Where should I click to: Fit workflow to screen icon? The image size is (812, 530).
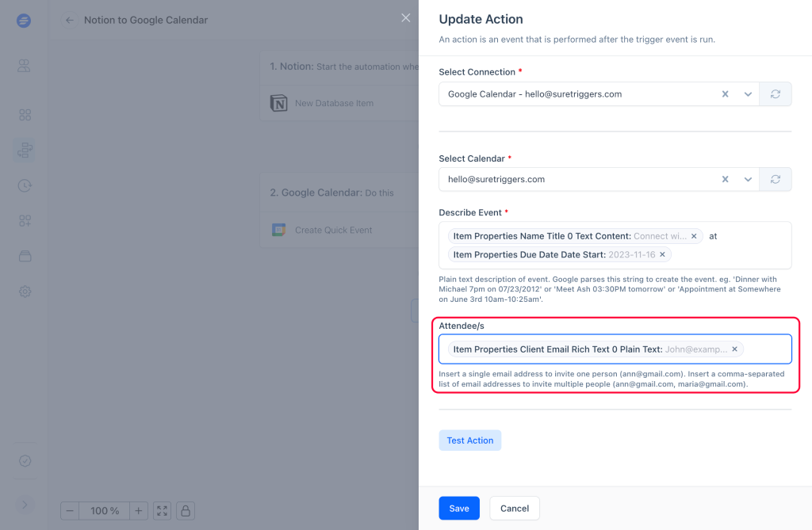tap(162, 511)
